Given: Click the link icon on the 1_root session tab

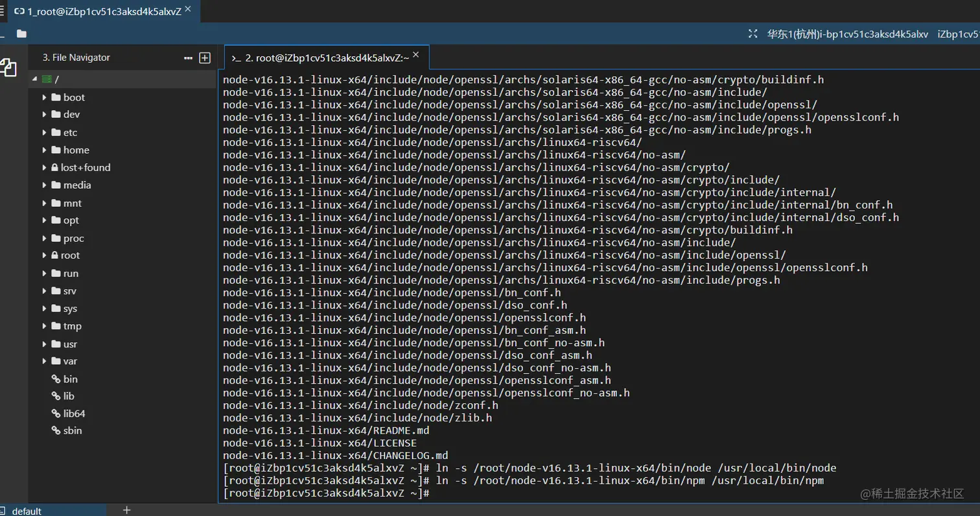Looking at the screenshot, I should coord(19,12).
